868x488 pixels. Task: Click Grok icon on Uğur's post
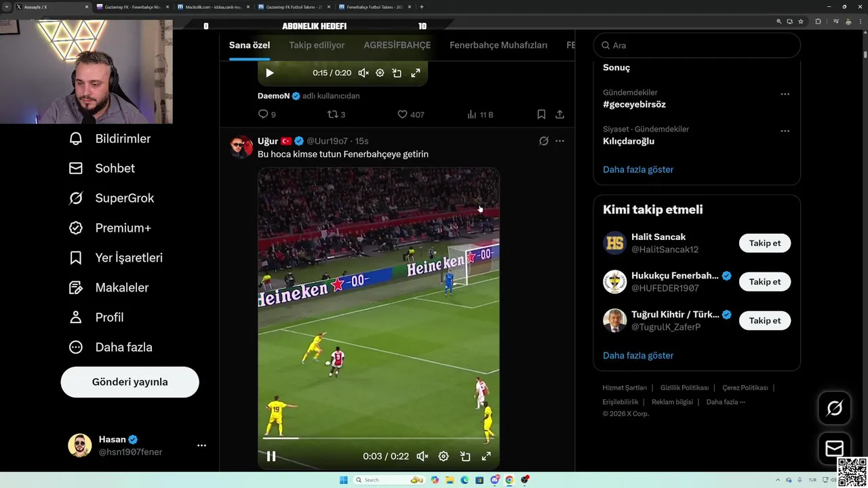coord(543,141)
